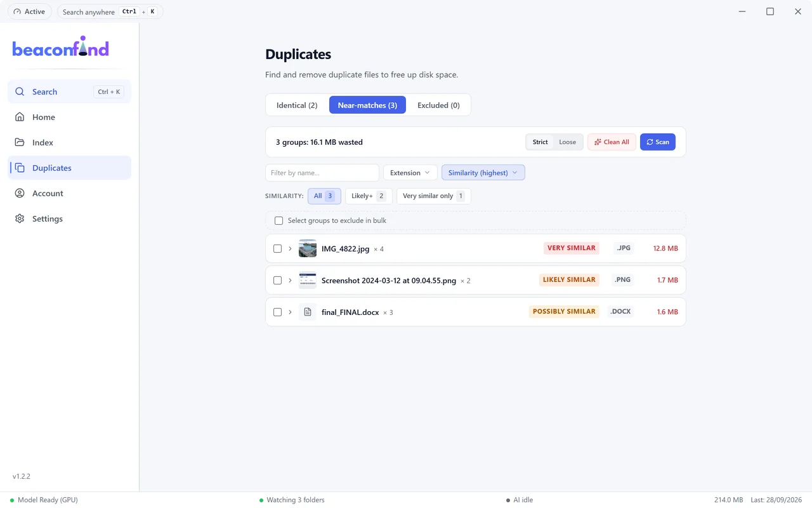Switch matching mode to Strict
The height and width of the screenshot is (508, 812).
(540, 142)
